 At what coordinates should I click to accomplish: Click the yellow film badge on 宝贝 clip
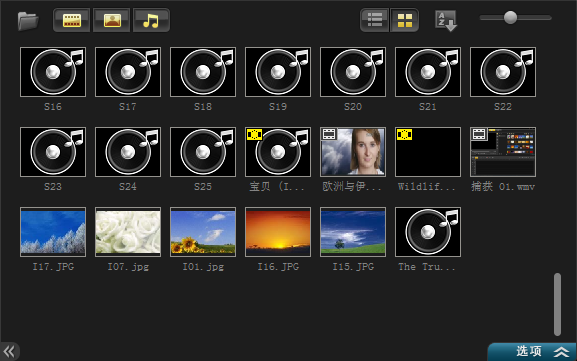[254, 134]
